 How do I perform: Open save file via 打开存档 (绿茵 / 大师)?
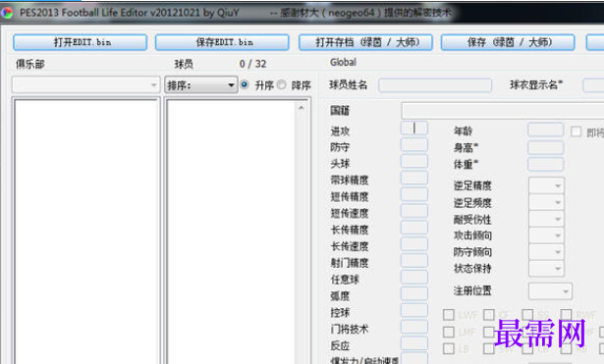(365, 42)
